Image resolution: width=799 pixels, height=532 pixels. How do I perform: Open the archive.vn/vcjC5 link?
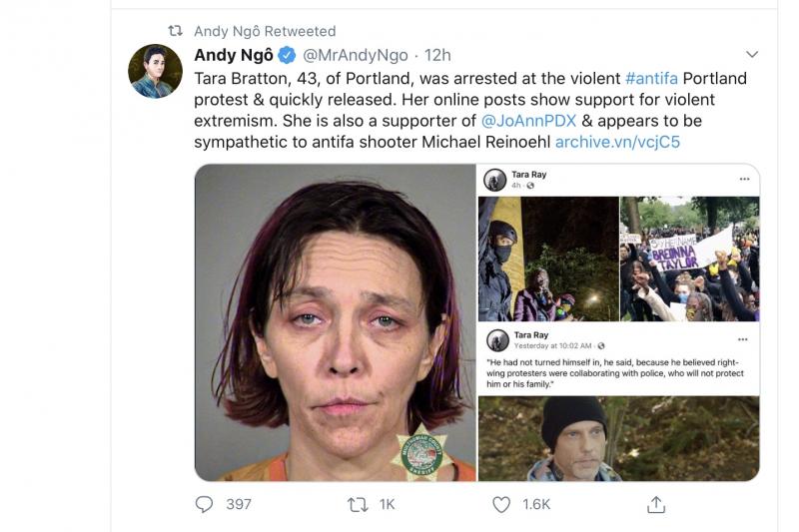[x=617, y=143]
